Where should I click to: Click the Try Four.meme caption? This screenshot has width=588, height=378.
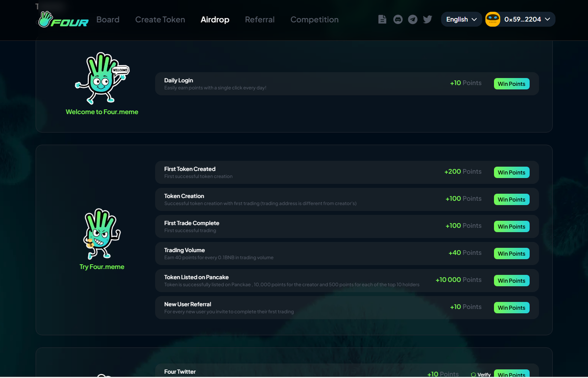[x=102, y=267]
